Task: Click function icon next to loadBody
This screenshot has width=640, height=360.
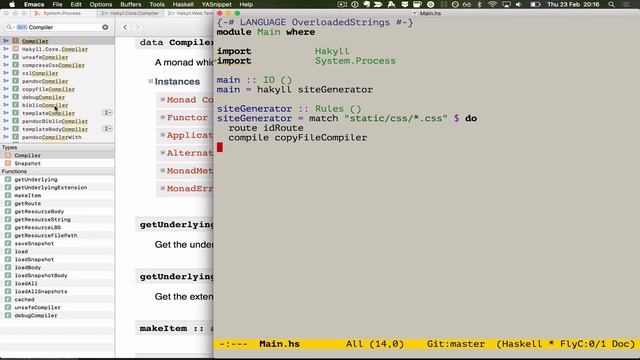Action: [8, 267]
